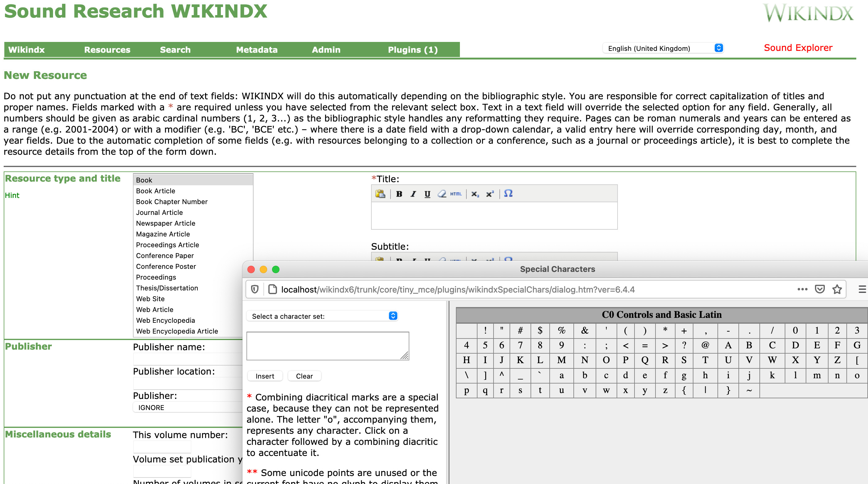Click the WIKINDX logo at top right
This screenshot has height=484, width=868.
(808, 13)
